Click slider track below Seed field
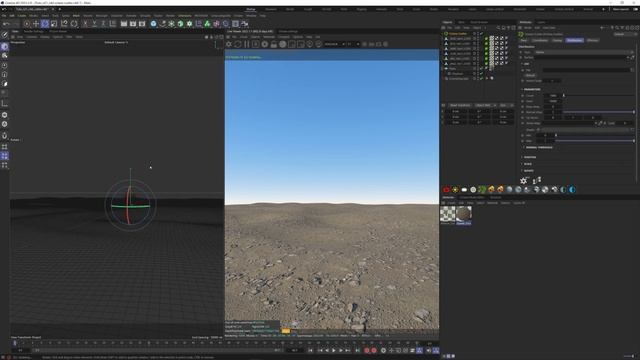Image resolution: width=640 pixels, height=360 pixels. (598, 112)
